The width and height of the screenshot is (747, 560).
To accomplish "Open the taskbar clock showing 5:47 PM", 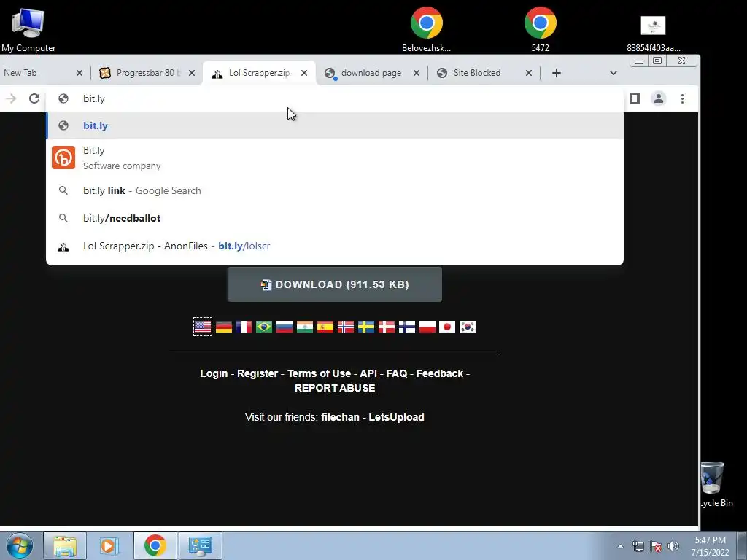I will 711,546.
